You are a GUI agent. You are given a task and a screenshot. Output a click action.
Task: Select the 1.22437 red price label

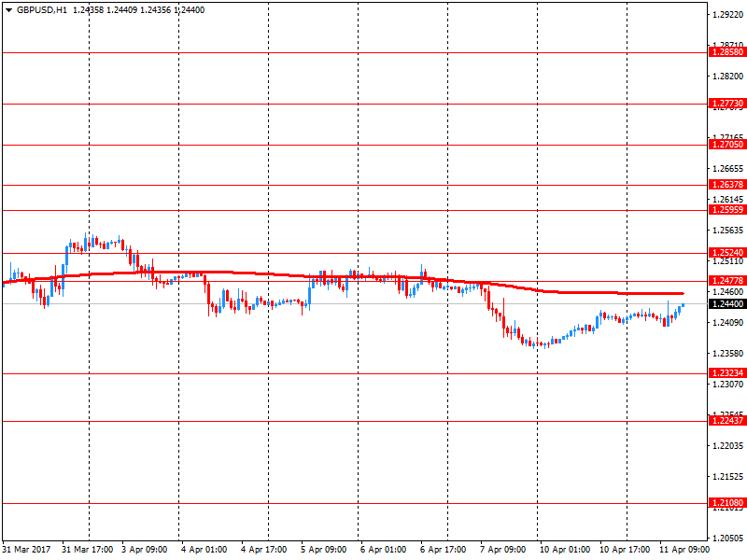point(727,421)
